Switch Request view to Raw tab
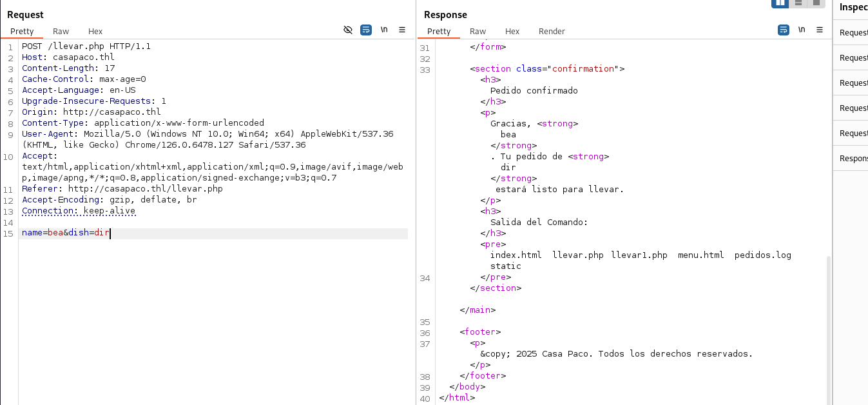This screenshot has height=405, width=868. tap(61, 31)
